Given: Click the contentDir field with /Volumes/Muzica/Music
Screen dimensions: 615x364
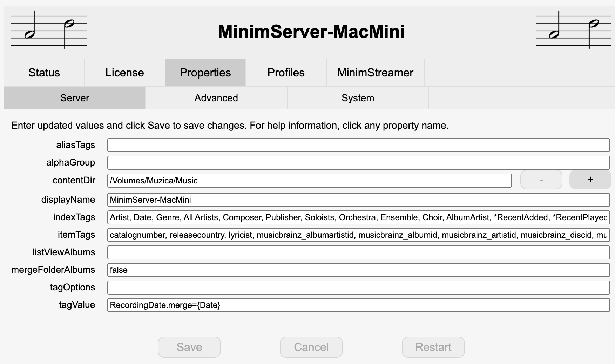Looking at the screenshot, I should click(x=309, y=181).
